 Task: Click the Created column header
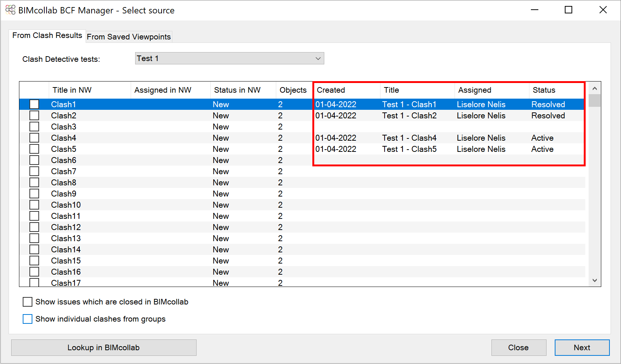347,90
